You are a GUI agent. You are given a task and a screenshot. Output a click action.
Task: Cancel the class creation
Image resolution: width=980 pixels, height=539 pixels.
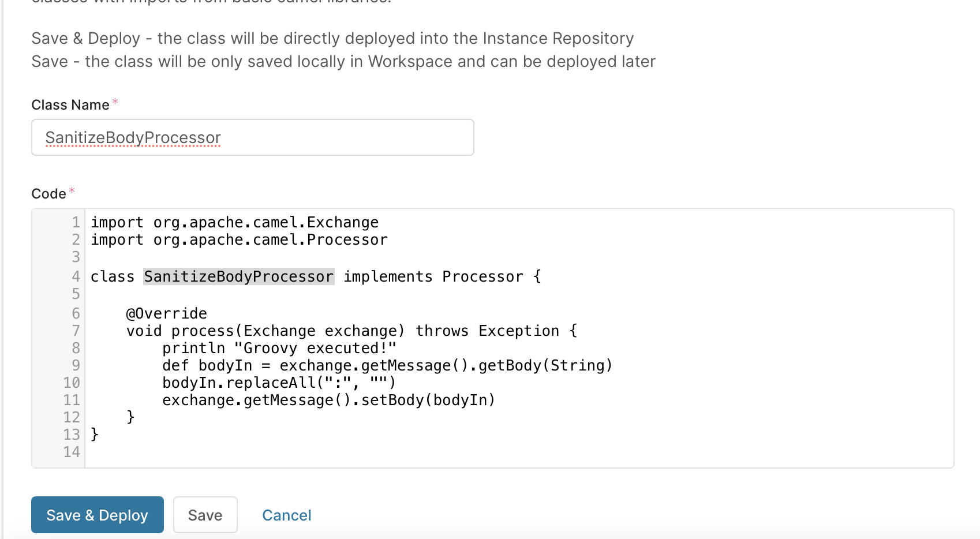coord(286,515)
